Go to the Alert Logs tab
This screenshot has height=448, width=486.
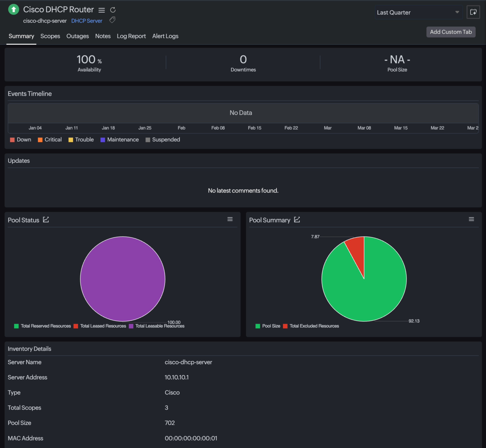click(x=165, y=36)
